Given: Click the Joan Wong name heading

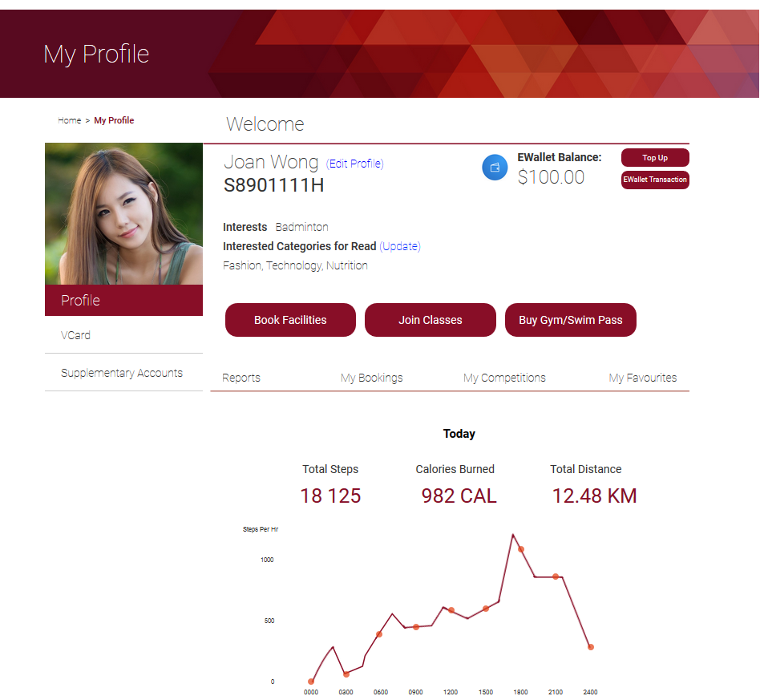Looking at the screenshot, I should (x=271, y=162).
